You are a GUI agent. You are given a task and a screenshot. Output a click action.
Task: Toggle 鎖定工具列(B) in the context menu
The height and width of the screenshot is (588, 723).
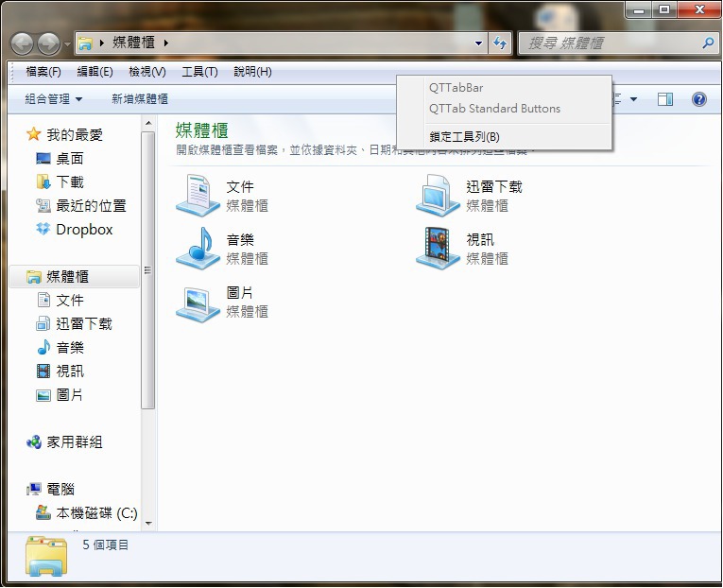(504, 136)
